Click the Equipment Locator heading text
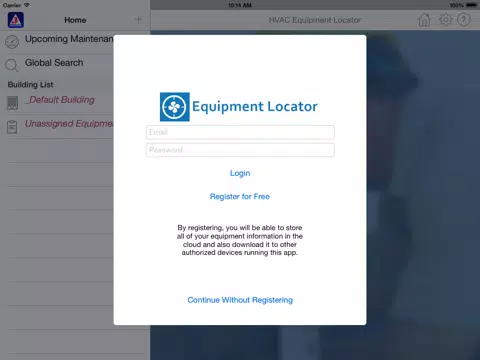This screenshot has width=480, height=360. pos(255,107)
